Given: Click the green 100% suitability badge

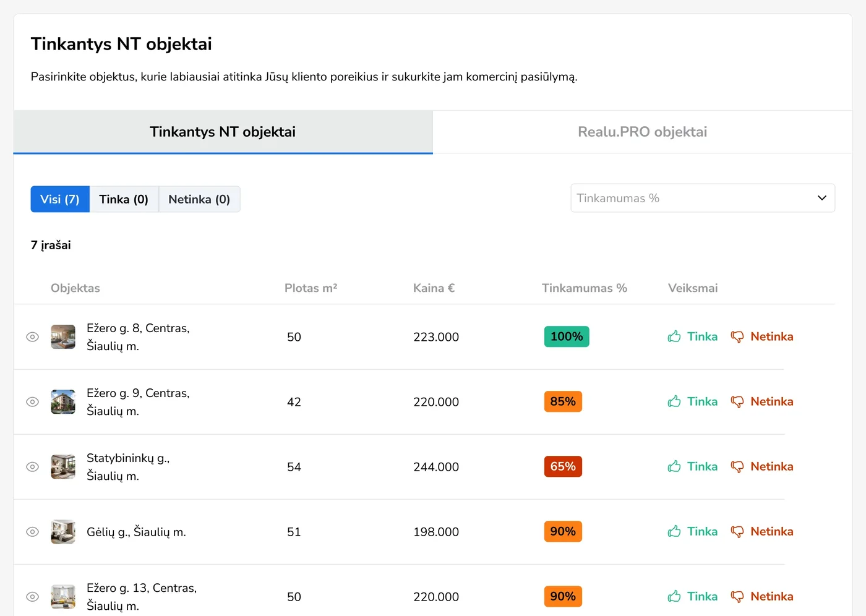Looking at the screenshot, I should [x=566, y=336].
